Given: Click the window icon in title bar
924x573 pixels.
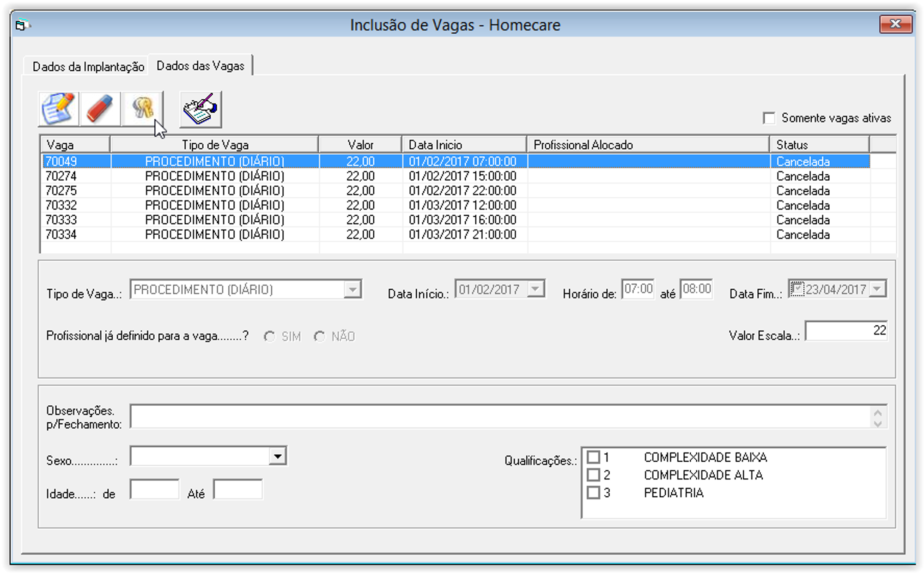Looking at the screenshot, I should point(21,25).
